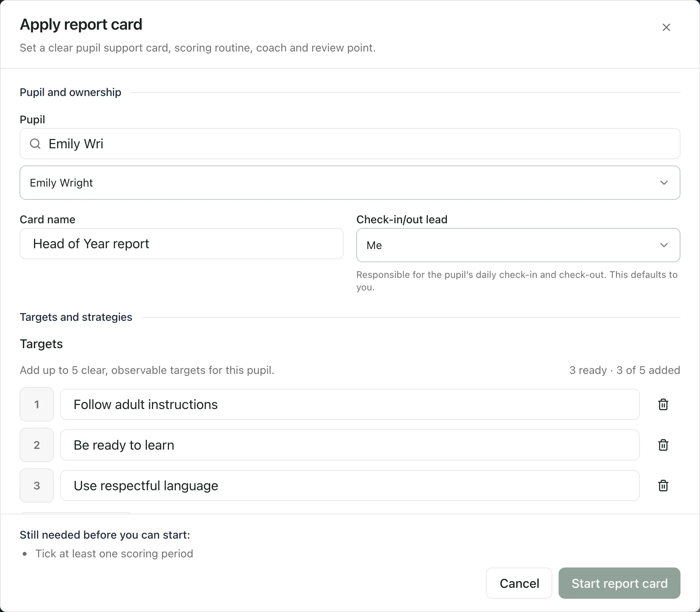
Task: Click the "Targets and strategies" section heading
Action: [x=76, y=317]
